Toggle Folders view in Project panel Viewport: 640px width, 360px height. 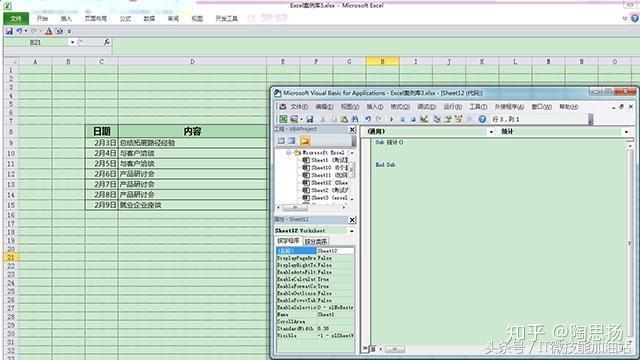(x=305, y=141)
